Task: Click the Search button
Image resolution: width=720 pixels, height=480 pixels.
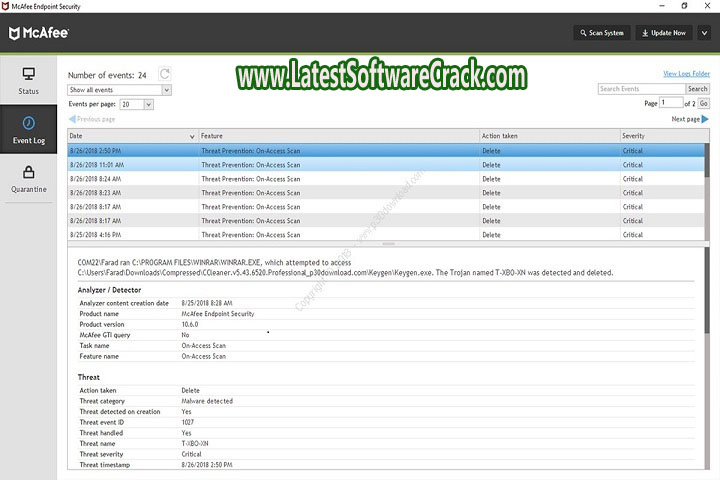Action: (698, 89)
